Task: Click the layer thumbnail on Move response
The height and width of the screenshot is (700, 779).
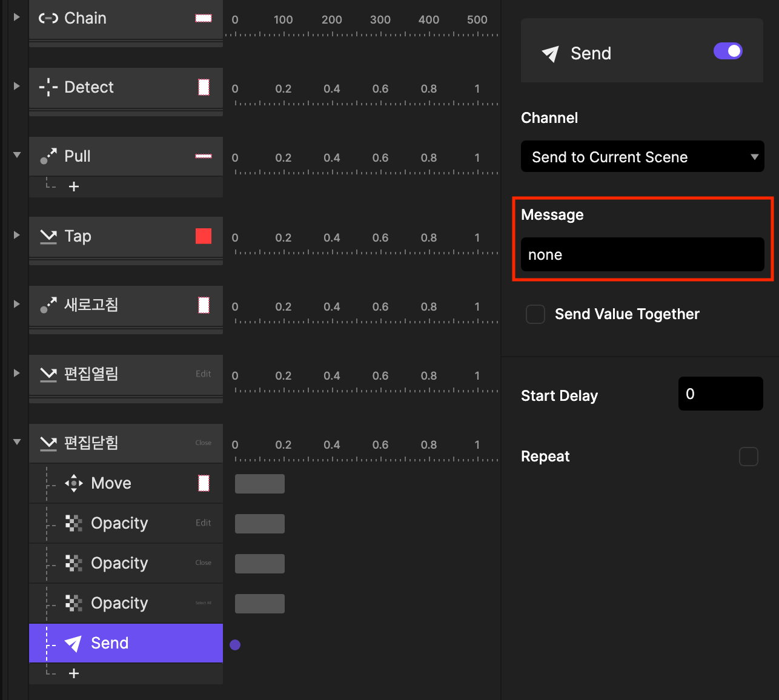Action: (204, 483)
